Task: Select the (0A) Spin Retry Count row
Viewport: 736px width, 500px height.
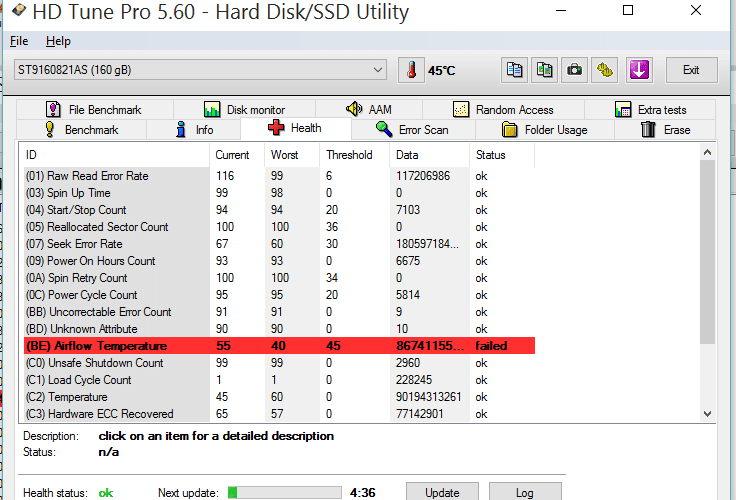Action: click(279, 278)
